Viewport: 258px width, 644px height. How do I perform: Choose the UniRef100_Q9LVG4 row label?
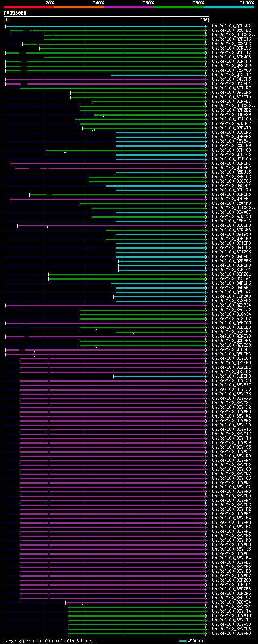(x=231, y=256)
